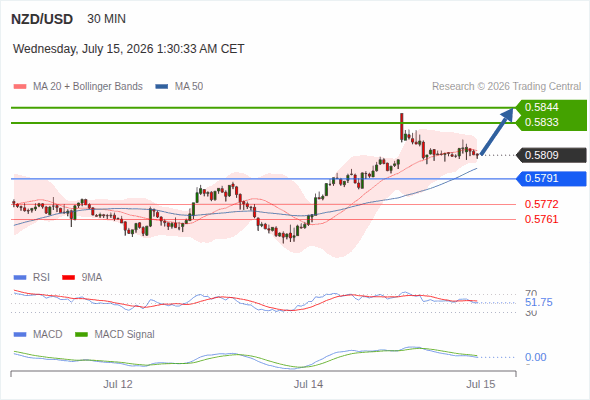
Task: Click the MACD value 0.00
Action: pyautogui.click(x=535, y=357)
